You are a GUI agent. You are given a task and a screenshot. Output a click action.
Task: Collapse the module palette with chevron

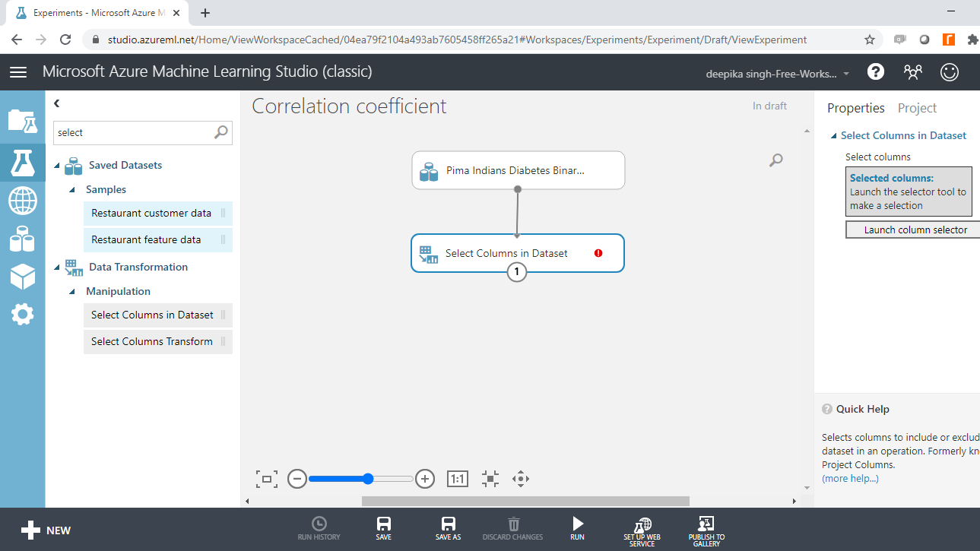[57, 103]
